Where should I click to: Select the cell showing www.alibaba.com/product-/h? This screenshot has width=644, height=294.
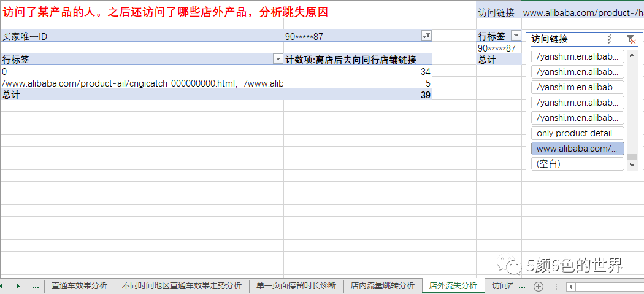coord(583,12)
